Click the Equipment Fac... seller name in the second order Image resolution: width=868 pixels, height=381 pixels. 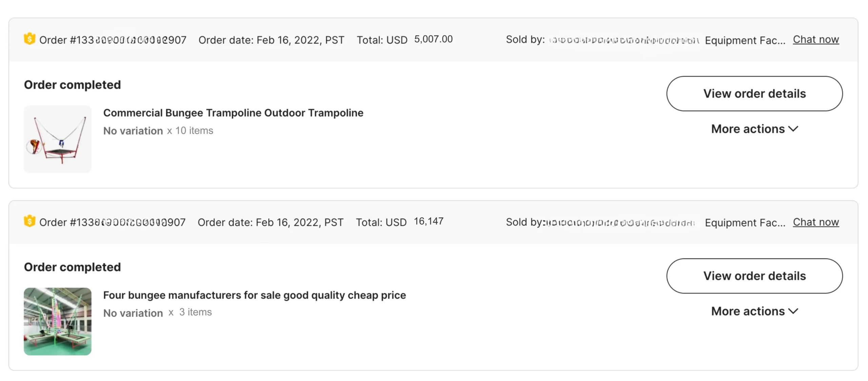click(745, 223)
